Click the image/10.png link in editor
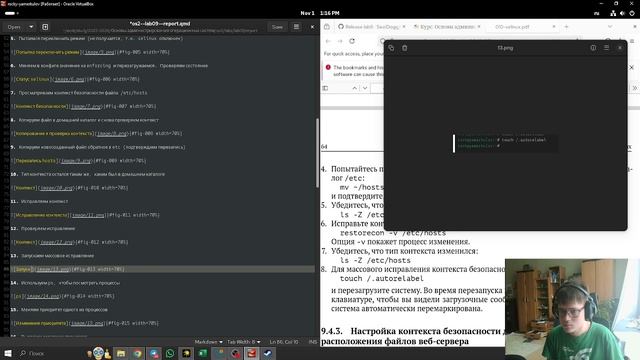This screenshot has width=640, height=360. point(57,188)
